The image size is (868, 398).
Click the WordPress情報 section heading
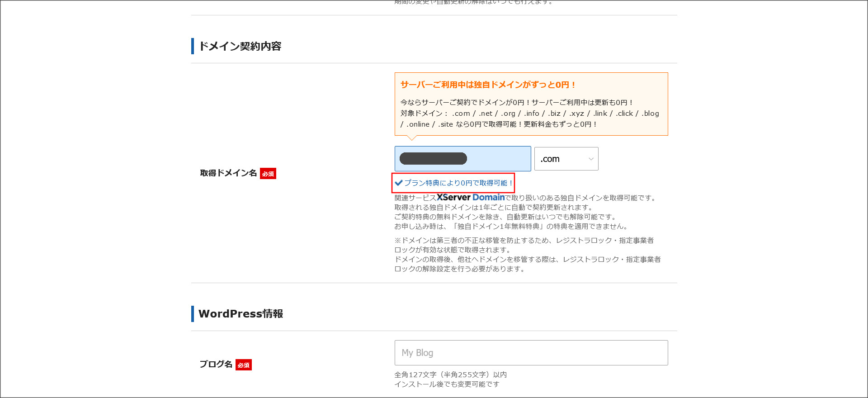(241, 314)
